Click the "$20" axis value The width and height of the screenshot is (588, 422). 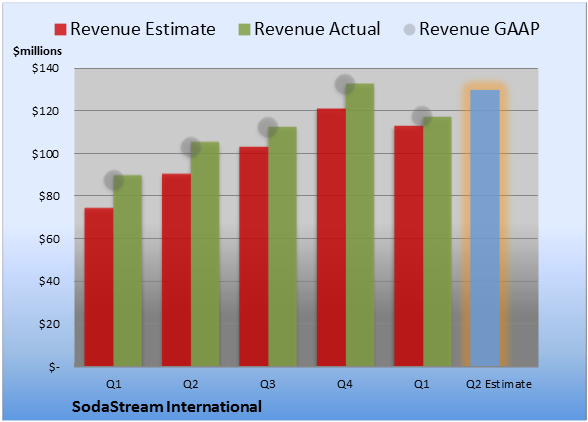(49, 324)
